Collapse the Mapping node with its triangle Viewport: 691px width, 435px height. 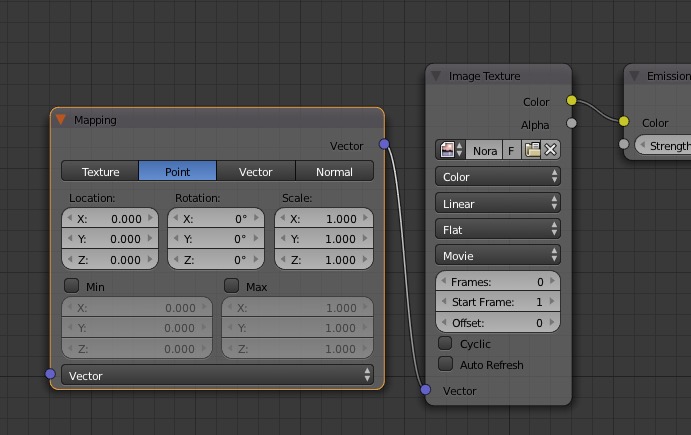(61, 119)
